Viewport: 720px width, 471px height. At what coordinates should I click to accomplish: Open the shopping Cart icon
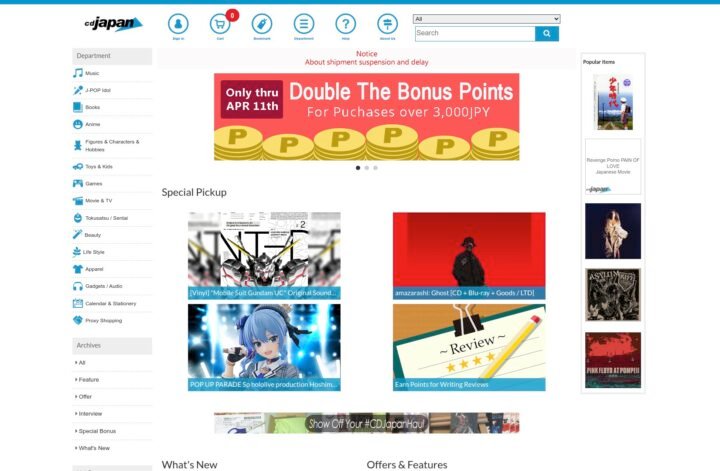click(220, 24)
